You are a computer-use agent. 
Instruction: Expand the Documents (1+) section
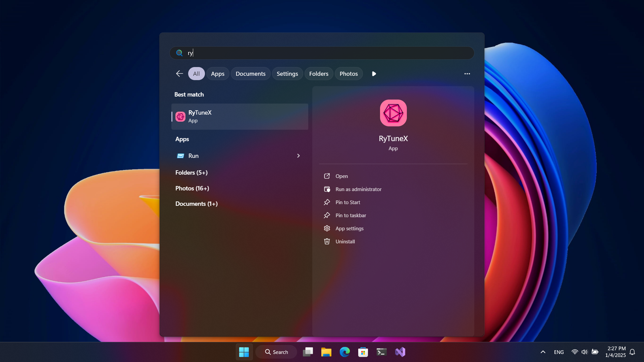pyautogui.click(x=197, y=204)
